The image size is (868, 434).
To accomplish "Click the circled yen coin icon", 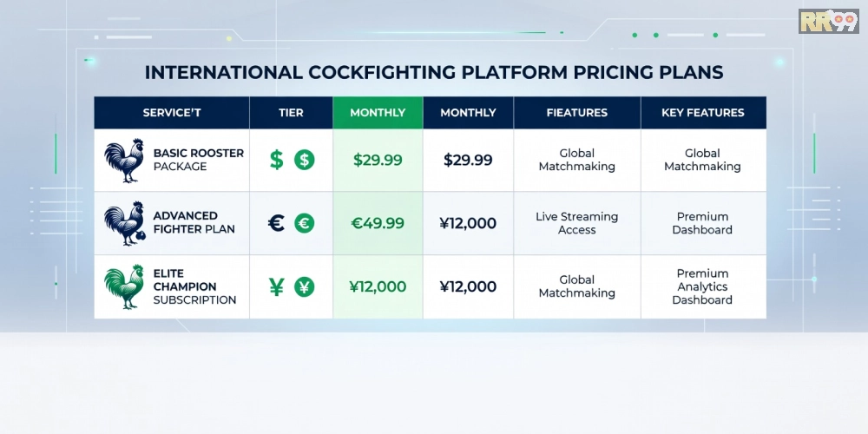I will tap(304, 286).
